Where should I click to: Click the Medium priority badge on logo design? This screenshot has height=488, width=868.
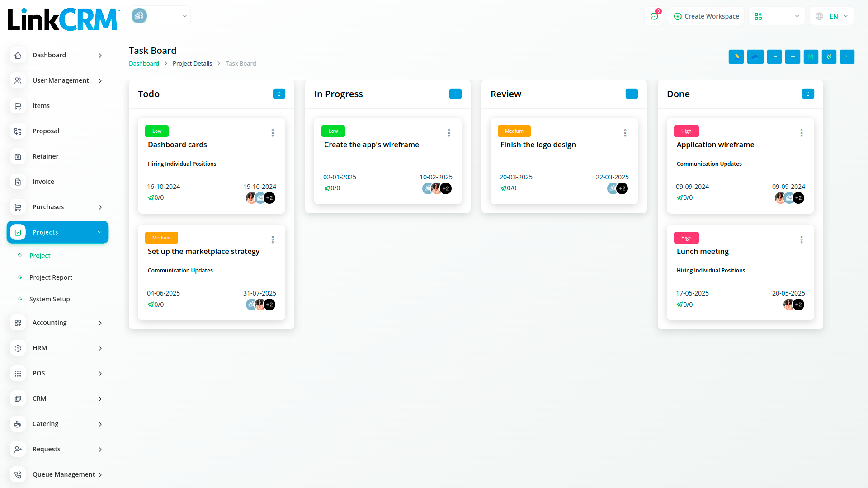pyautogui.click(x=514, y=131)
